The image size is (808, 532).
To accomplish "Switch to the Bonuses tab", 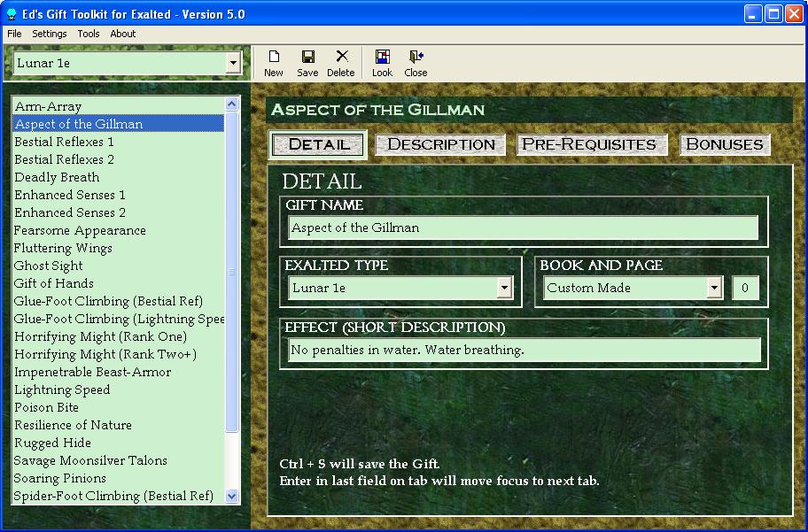I will tap(724, 144).
